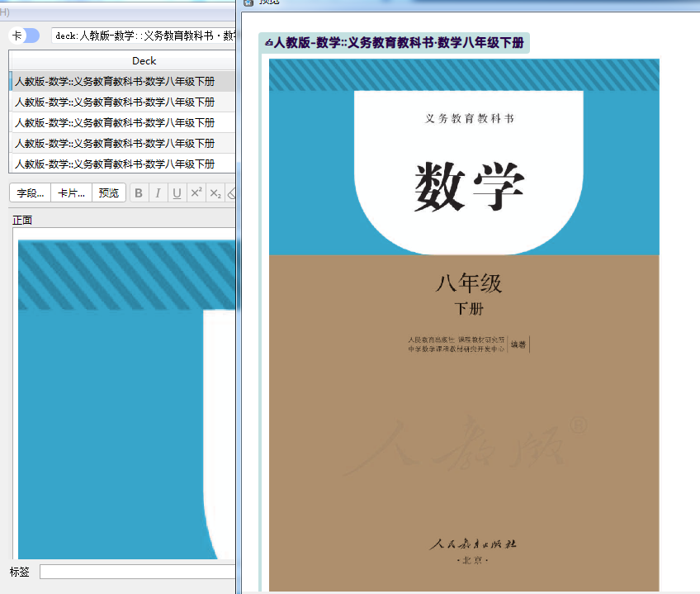Apply superscript formatting

point(196,193)
